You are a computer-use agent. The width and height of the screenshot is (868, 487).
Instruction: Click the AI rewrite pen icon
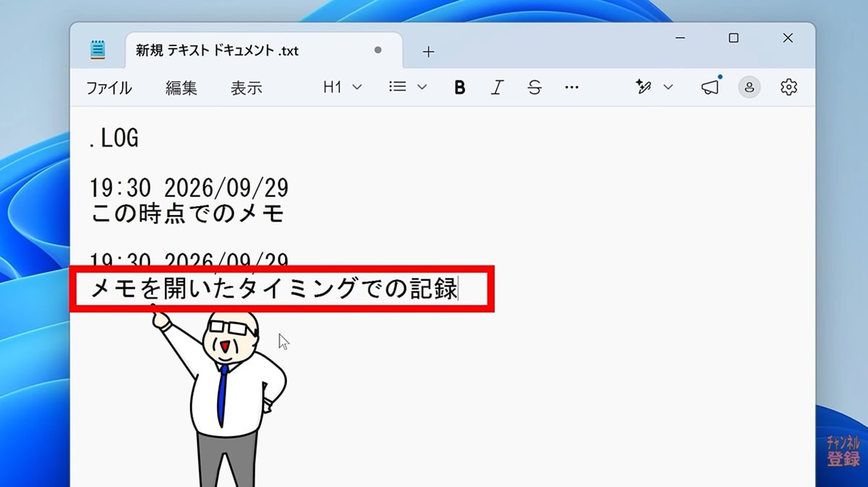(x=643, y=88)
